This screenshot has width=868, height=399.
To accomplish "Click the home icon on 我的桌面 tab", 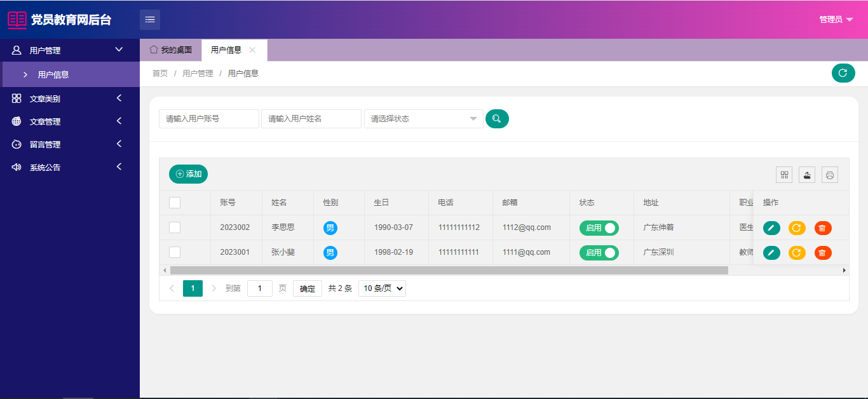I will click(x=153, y=50).
